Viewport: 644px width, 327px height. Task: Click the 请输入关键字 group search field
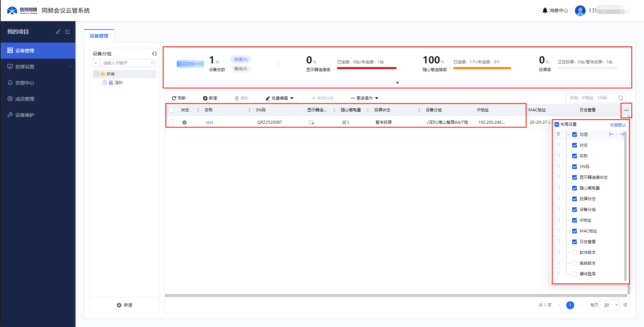pyautogui.click(x=126, y=63)
